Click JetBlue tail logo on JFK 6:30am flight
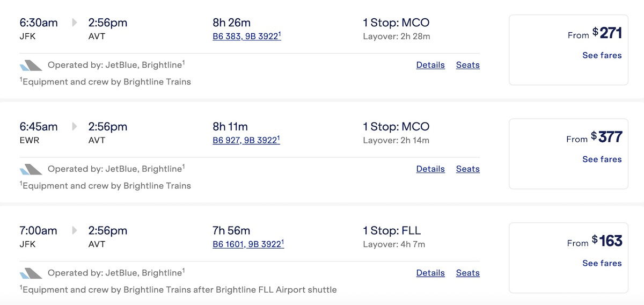This screenshot has width=644, height=305. click(x=31, y=66)
